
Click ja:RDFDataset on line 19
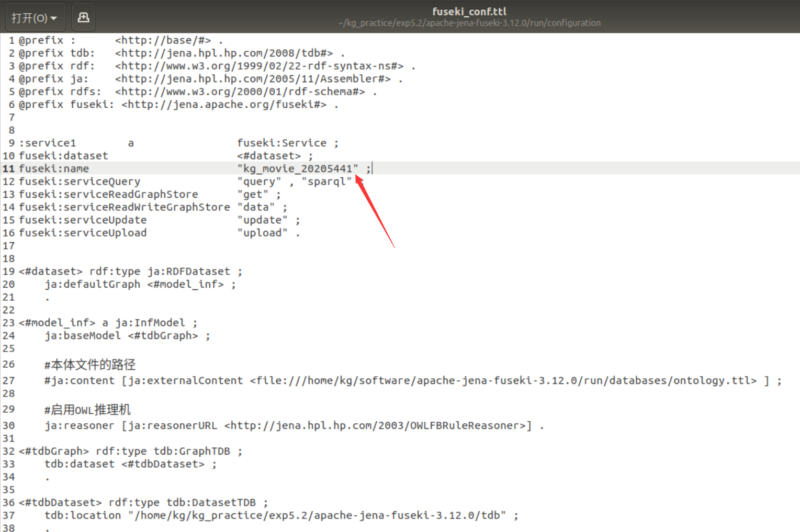tap(189, 271)
